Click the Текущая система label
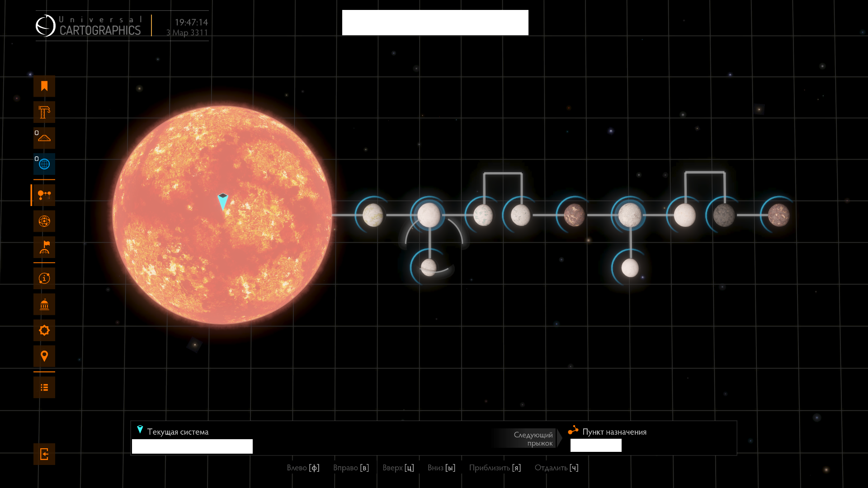The image size is (868, 488). [x=178, y=432]
